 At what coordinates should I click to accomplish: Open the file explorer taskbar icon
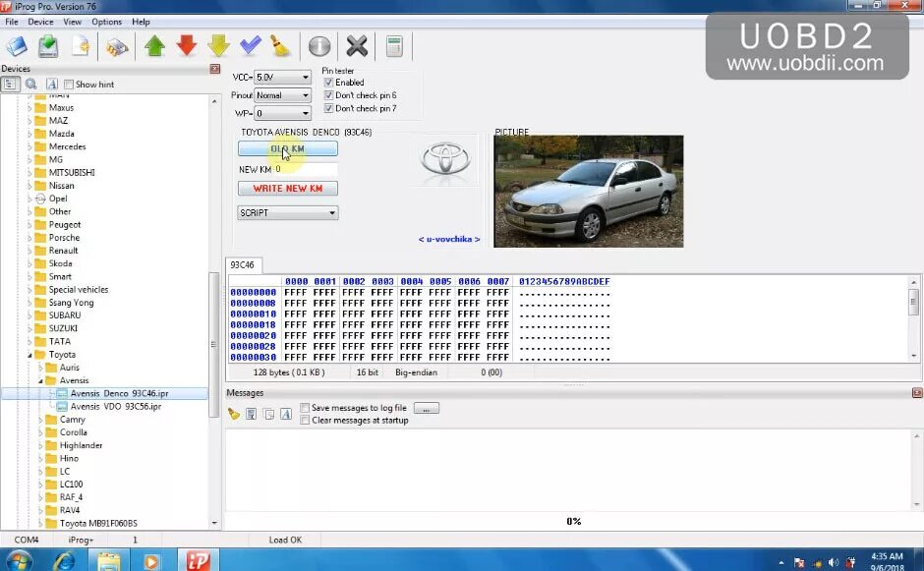point(108,561)
